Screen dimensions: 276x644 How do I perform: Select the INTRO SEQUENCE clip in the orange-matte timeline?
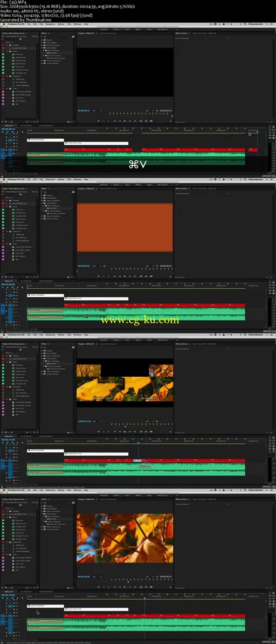pos(45,295)
